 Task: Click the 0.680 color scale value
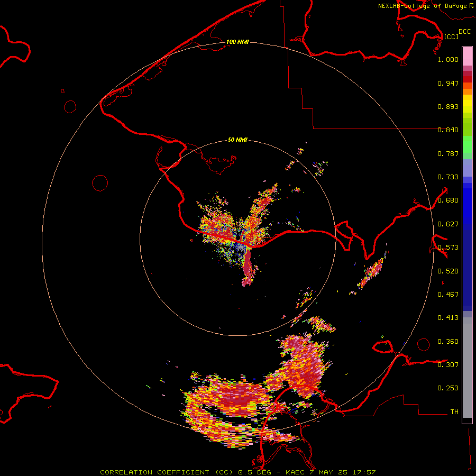click(x=448, y=200)
